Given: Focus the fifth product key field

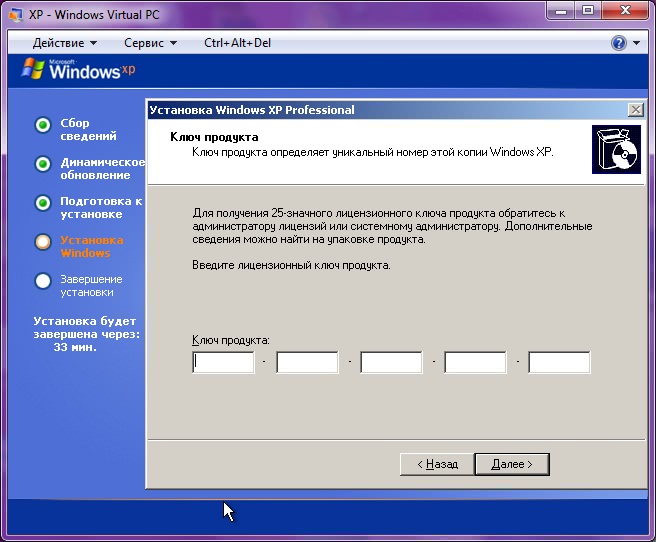Looking at the screenshot, I should tap(559, 362).
